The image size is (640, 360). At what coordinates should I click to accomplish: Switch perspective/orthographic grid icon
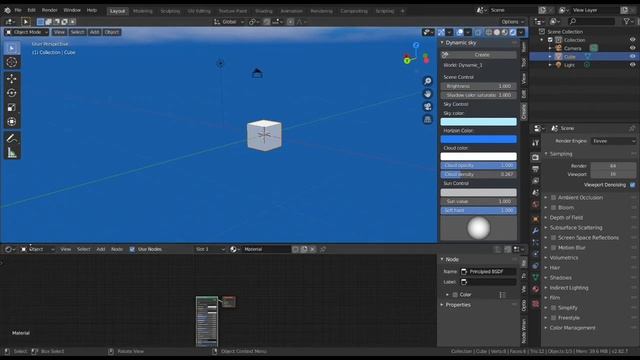[x=427, y=119]
